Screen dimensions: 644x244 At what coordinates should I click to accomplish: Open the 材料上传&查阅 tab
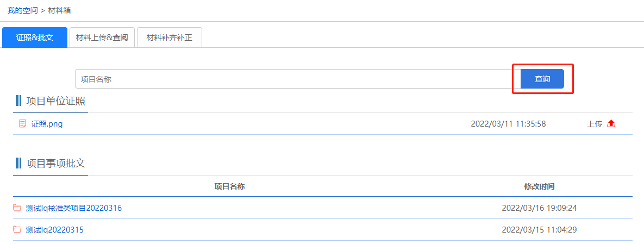tap(102, 37)
